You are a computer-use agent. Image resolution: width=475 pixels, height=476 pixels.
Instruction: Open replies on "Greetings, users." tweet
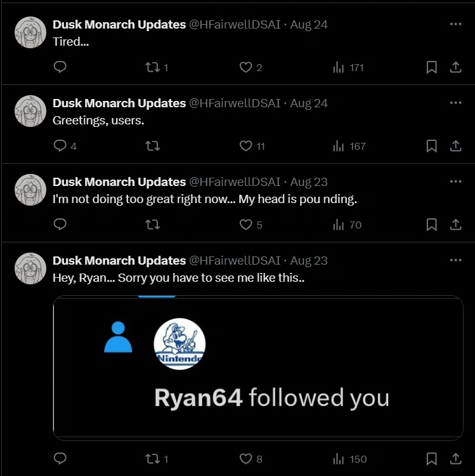60,146
